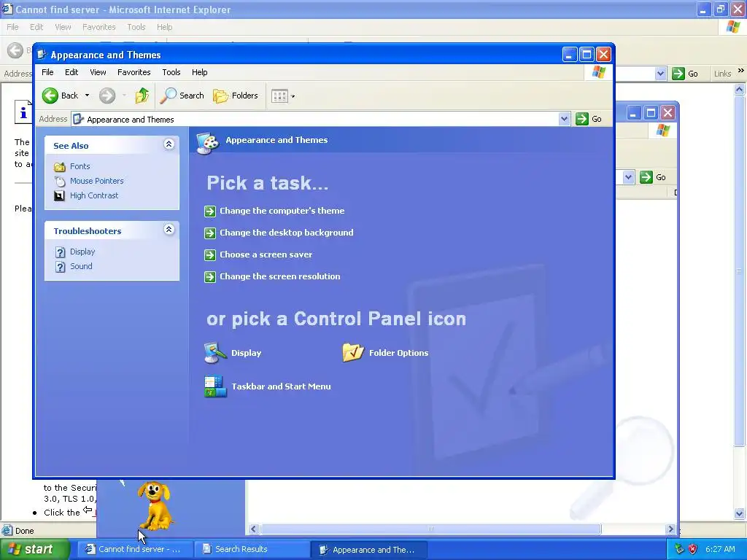Screen dimensions: 747x560
Task: Click the High Contrast icon
Action: pyautogui.click(x=60, y=195)
